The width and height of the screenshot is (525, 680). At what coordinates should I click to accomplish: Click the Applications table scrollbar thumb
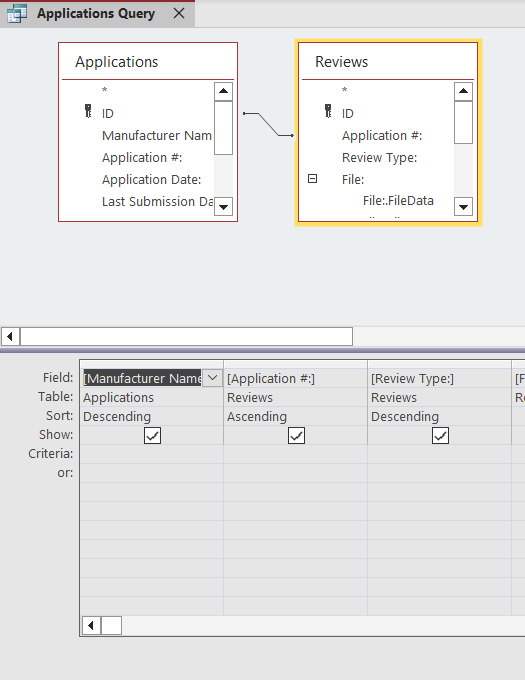(223, 128)
